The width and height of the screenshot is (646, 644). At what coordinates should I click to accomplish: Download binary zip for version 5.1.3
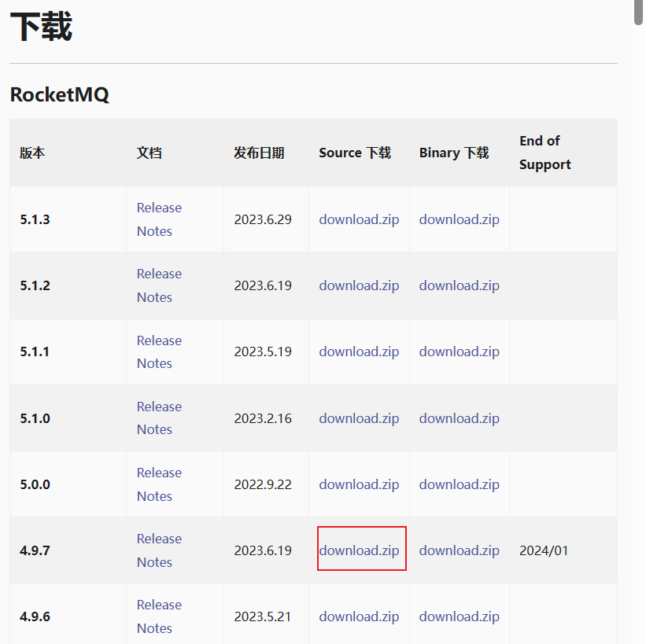(x=459, y=219)
